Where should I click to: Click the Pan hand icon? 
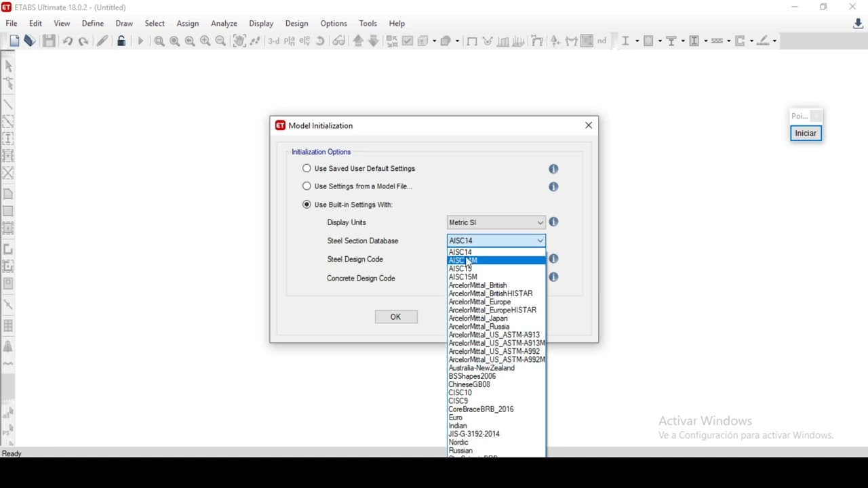239,41
